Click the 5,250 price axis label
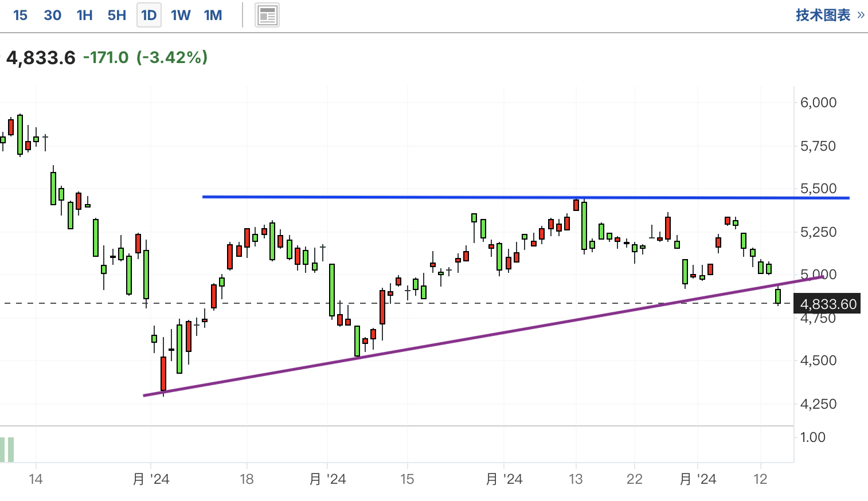The image size is (868, 501). coord(818,232)
